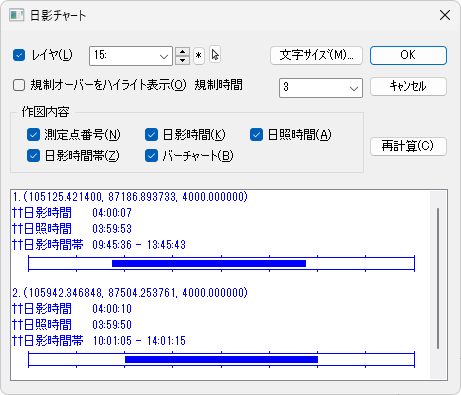Confirm with the OK button

coord(408,55)
